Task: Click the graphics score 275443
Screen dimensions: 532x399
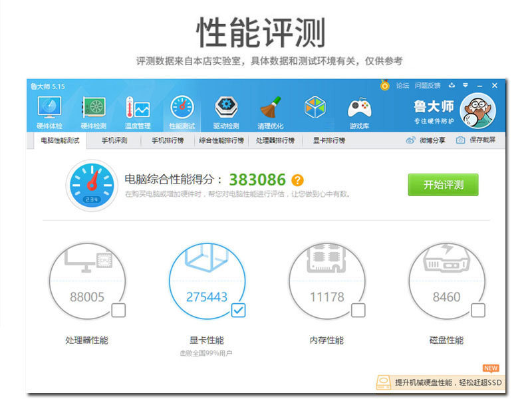Action: [x=207, y=297]
